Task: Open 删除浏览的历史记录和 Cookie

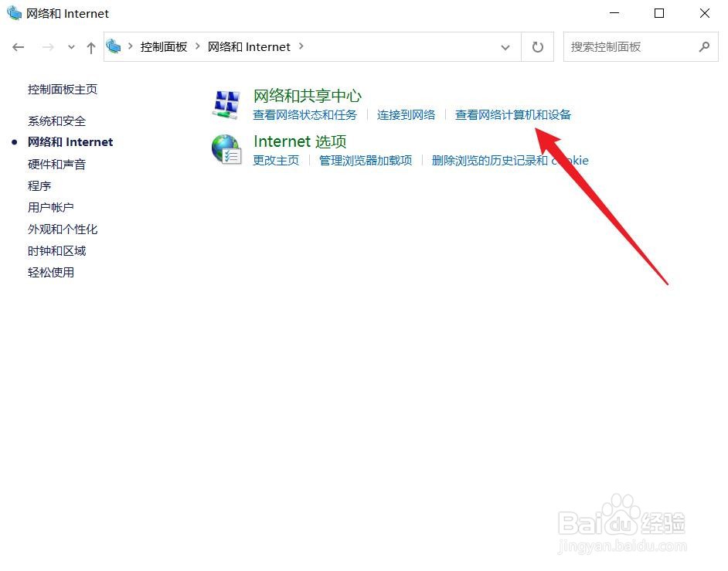Action: tap(509, 161)
